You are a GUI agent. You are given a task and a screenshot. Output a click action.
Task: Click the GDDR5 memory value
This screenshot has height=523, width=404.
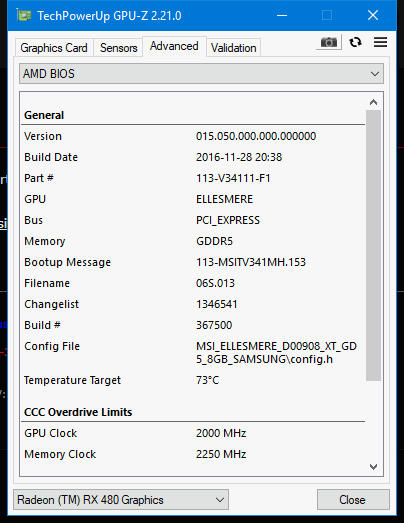click(214, 241)
